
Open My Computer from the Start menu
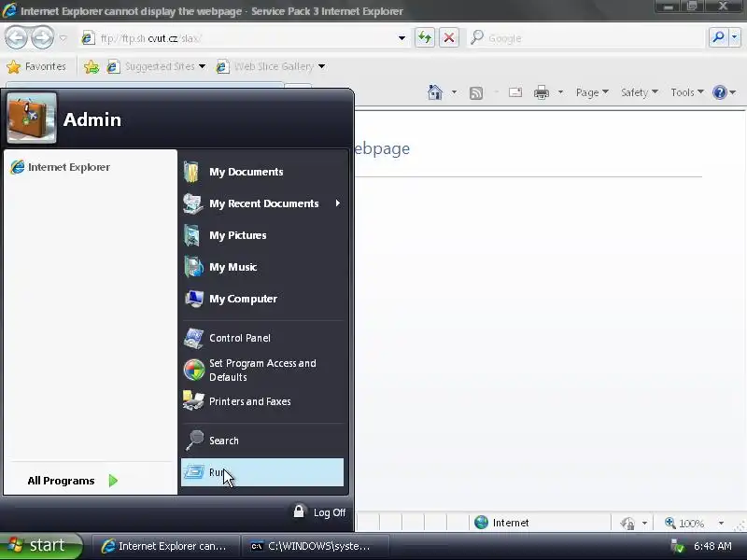click(x=262, y=299)
